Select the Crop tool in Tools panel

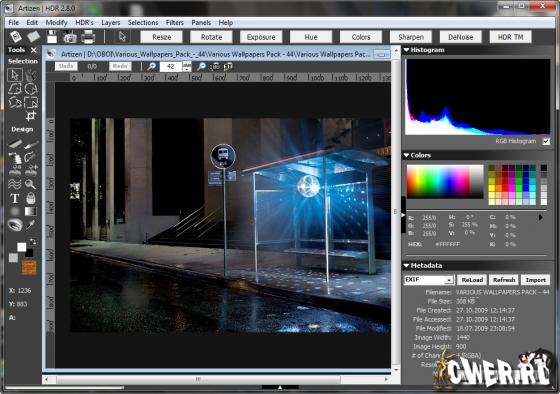point(31,116)
